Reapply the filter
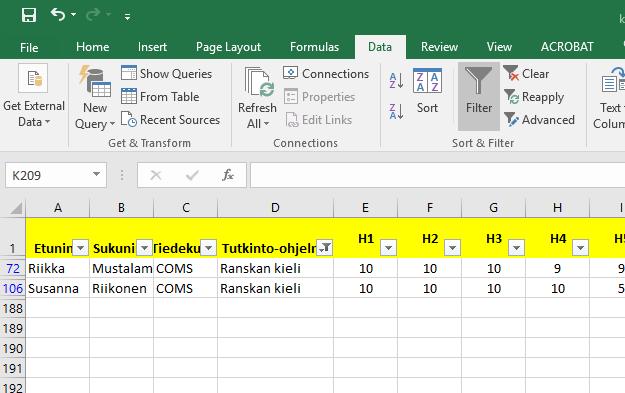This screenshot has width=625, height=393. click(x=534, y=97)
